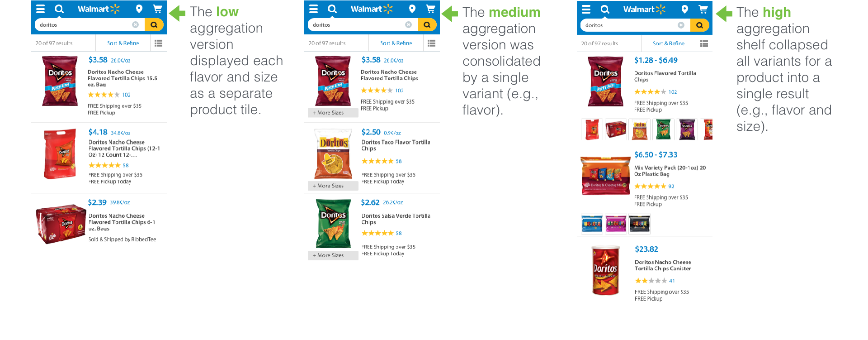Screen dimensions: 868x340
Task: Select green Doritos bag variant swatch
Action: [663, 129]
